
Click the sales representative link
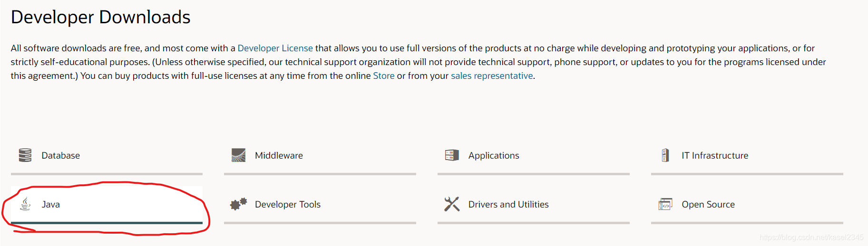click(x=492, y=76)
